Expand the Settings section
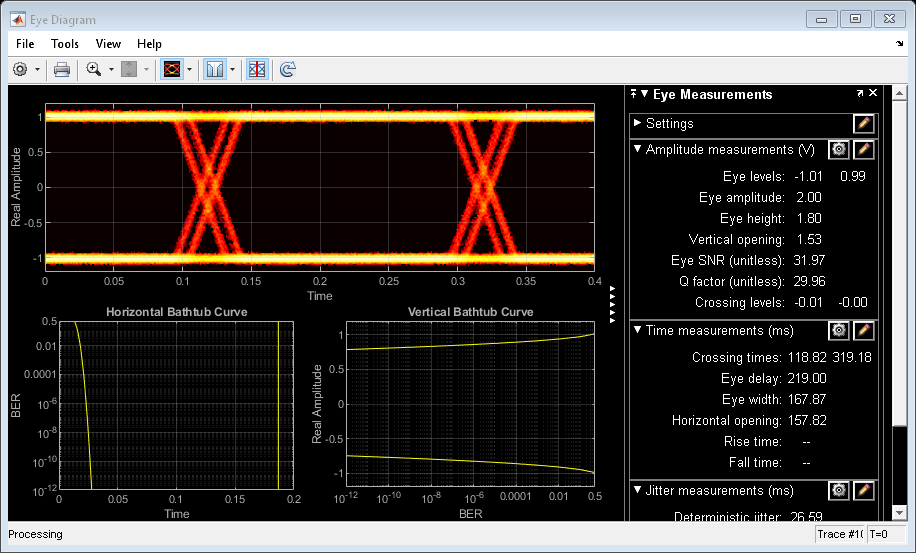This screenshot has width=916, height=553. point(637,123)
